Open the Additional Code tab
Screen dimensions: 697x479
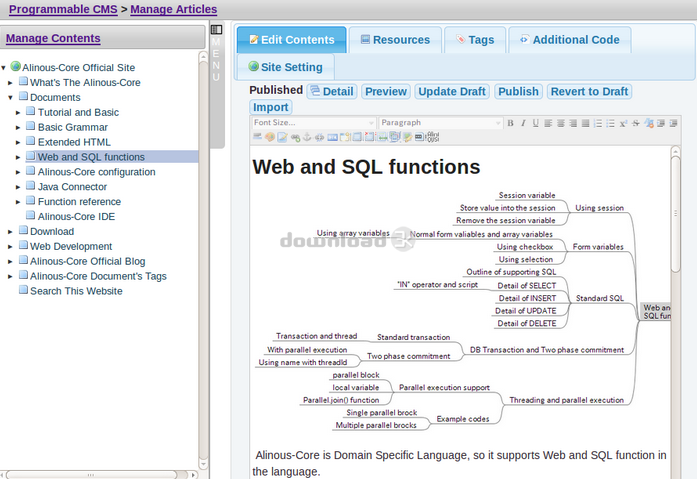tap(570, 40)
